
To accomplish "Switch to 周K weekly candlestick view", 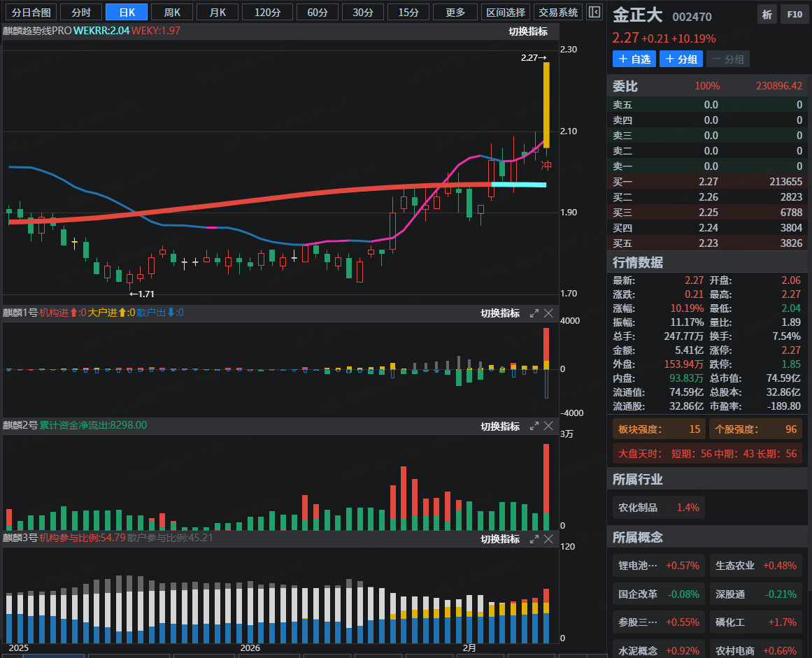I will (x=171, y=13).
